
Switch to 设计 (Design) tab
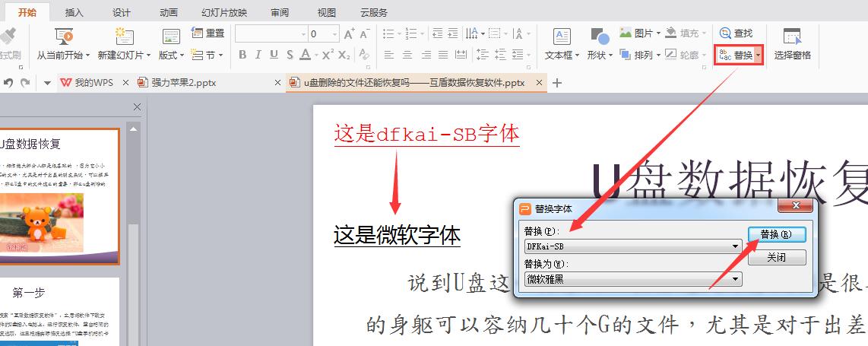click(122, 13)
